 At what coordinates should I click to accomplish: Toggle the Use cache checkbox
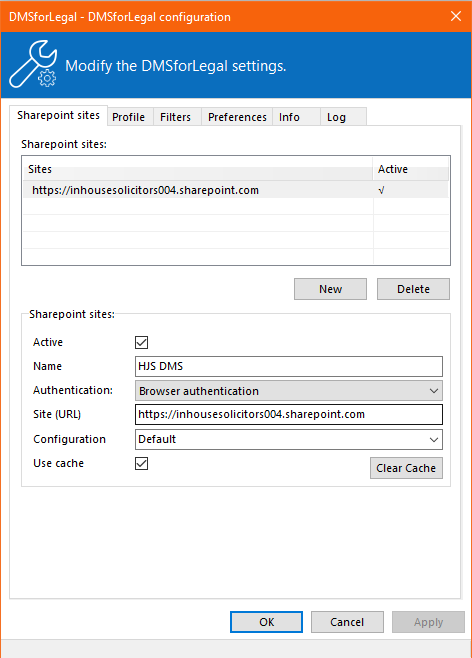(x=141, y=464)
